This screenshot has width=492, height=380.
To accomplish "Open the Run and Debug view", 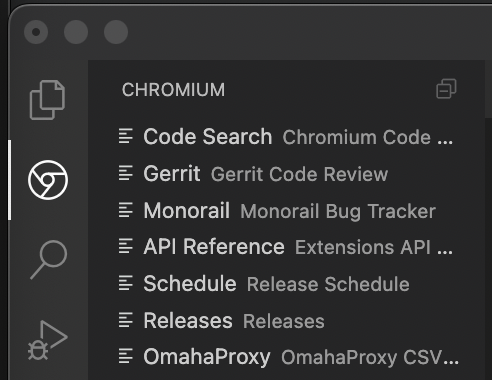I will tap(48, 340).
